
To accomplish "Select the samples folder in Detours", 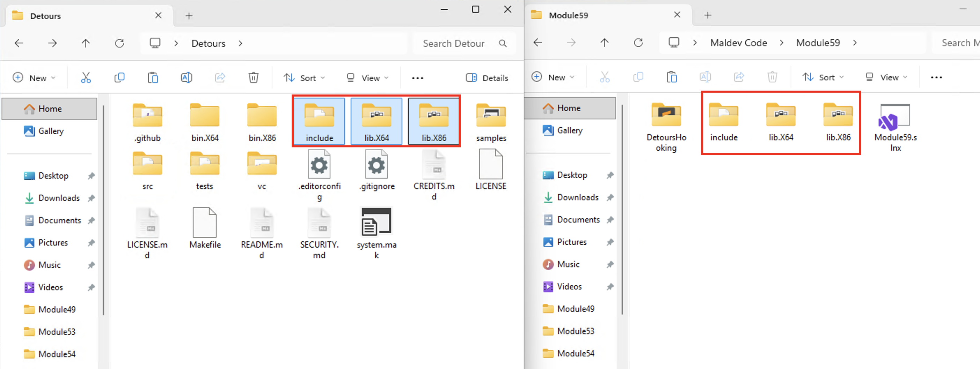I will click(x=491, y=122).
